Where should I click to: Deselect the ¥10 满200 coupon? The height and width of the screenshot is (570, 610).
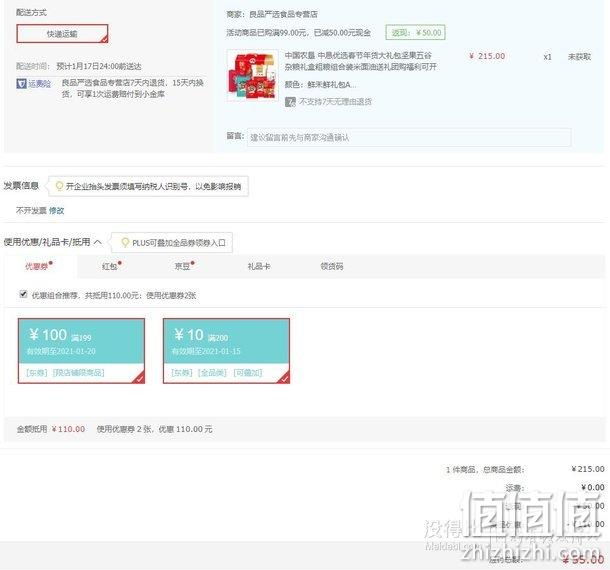(226, 351)
